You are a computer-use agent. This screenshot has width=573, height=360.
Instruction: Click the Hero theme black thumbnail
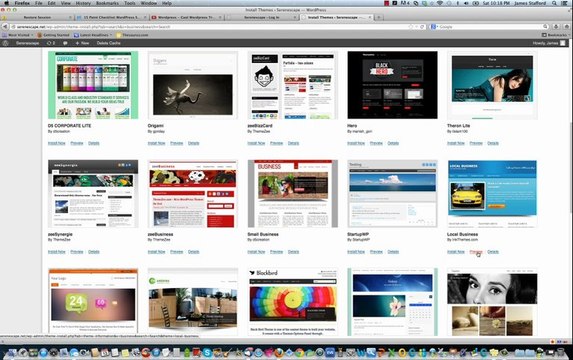point(392,85)
